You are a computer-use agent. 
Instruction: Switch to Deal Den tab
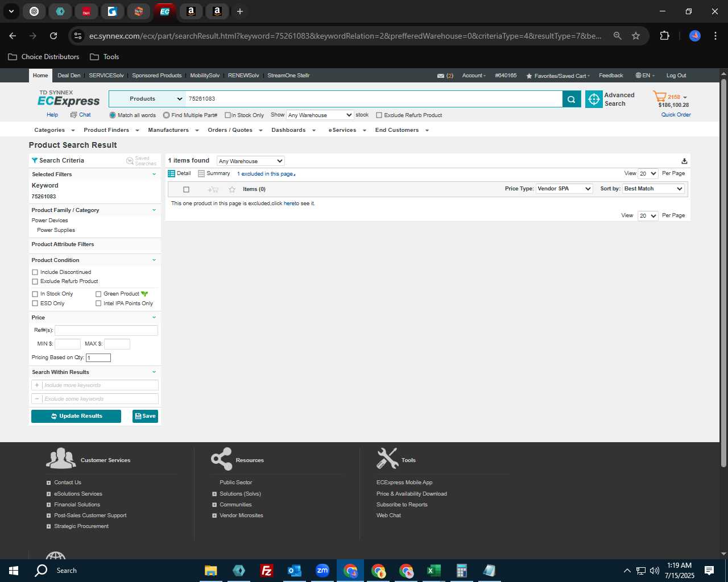tap(69, 76)
